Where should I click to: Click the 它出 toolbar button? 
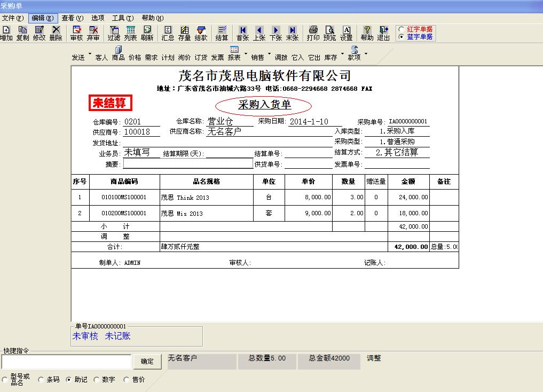click(314, 57)
